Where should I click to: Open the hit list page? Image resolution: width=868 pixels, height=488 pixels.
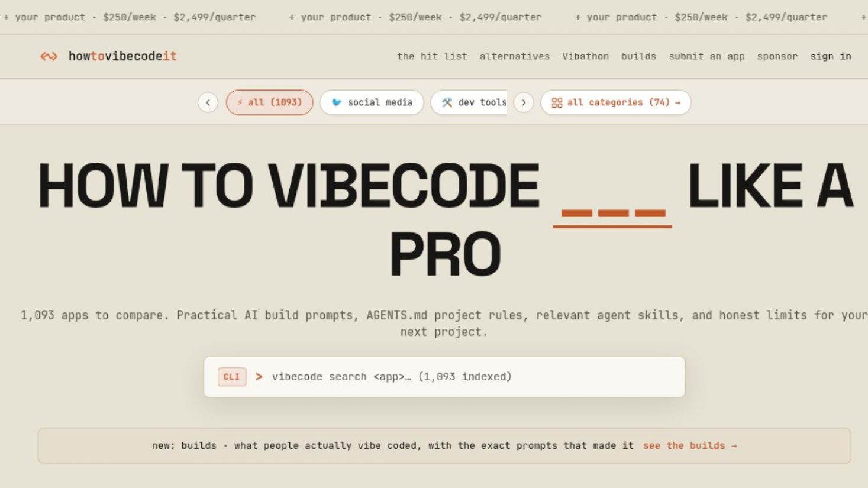click(432, 56)
